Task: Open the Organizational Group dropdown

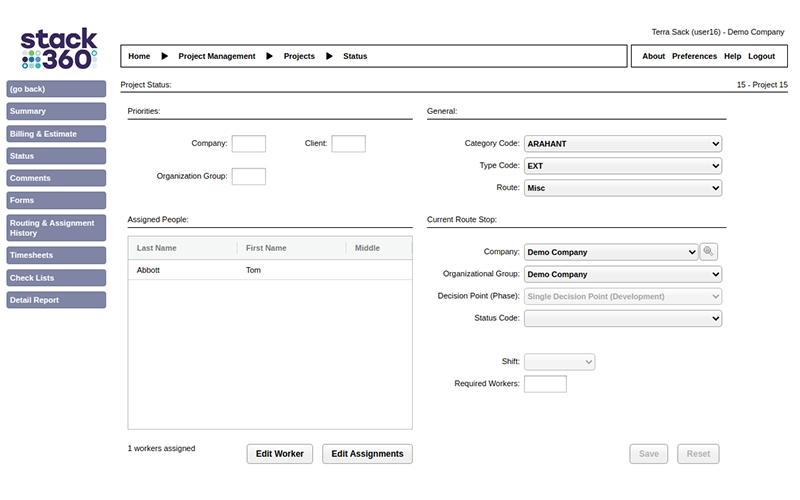Action: 622,274
